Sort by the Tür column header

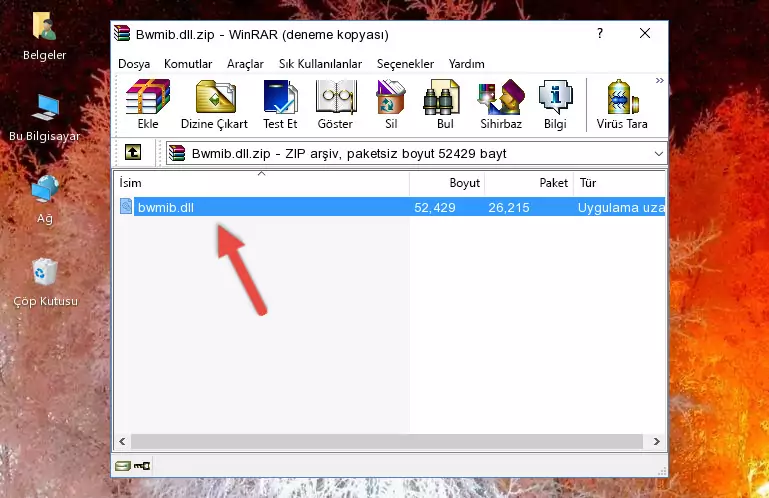[619, 183]
